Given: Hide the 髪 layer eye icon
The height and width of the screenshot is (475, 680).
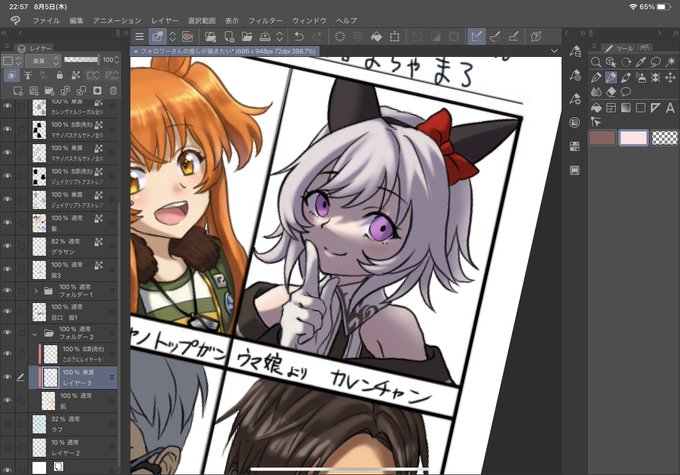Looking at the screenshot, I should (7, 222).
